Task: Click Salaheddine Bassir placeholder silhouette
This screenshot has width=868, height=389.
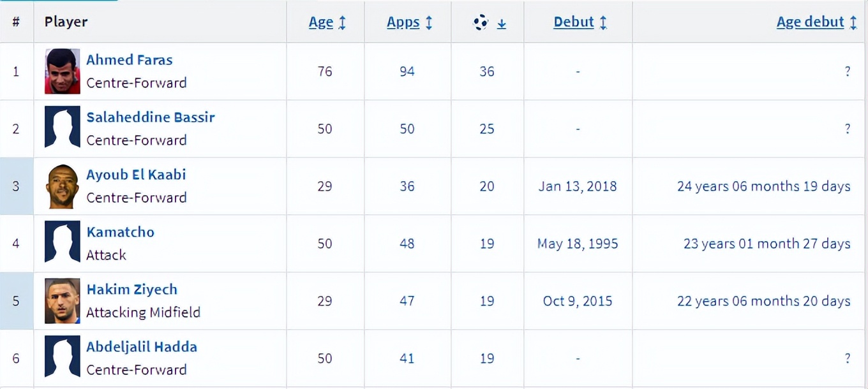Action: 63,128
